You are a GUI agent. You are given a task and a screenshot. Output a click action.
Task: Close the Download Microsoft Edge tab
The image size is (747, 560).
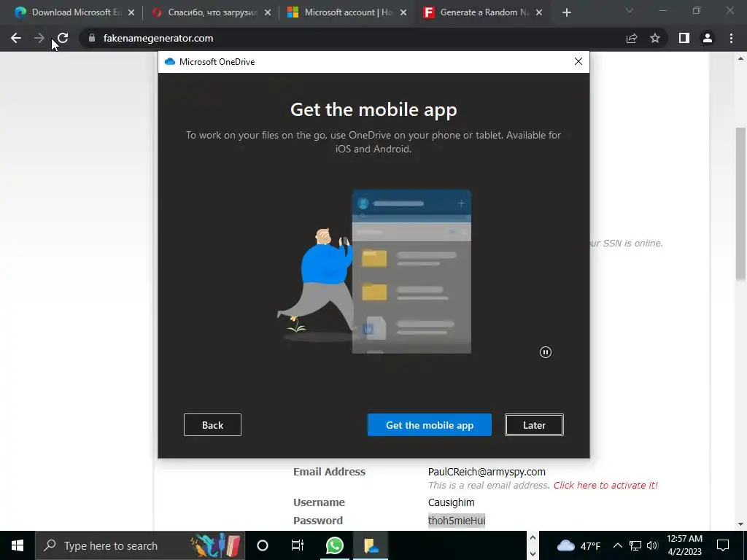click(x=131, y=13)
